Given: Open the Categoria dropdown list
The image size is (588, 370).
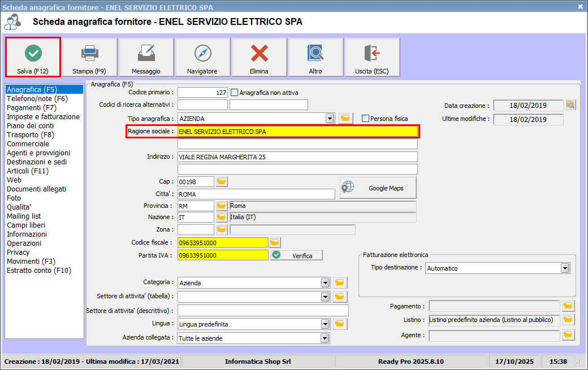Looking at the screenshot, I should tap(325, 283).
